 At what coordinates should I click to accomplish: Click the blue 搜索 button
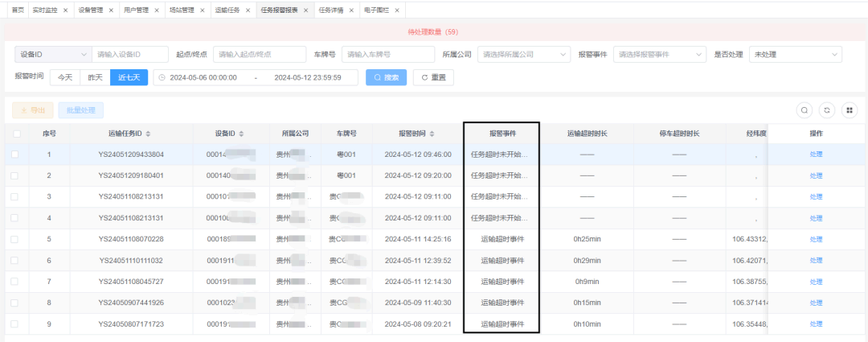[x=386, y=77]
